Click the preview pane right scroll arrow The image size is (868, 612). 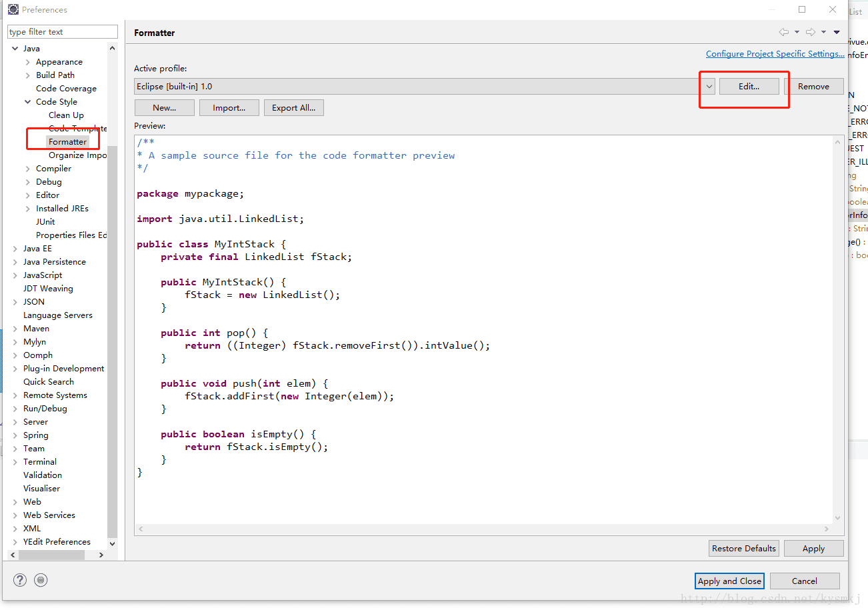[x=827, y=529]
